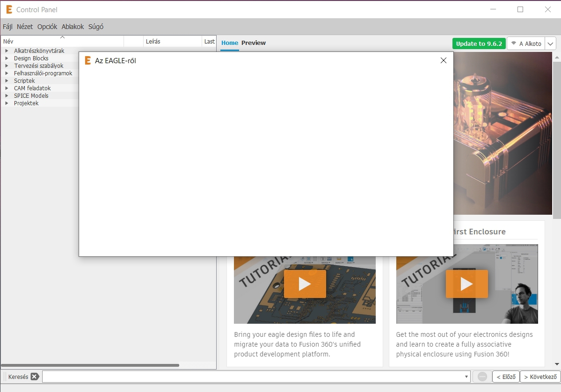This screenshot has width=561, height=392.
Task: Select the Felhasználói-programok row label
Action: [x=43, y=73]
